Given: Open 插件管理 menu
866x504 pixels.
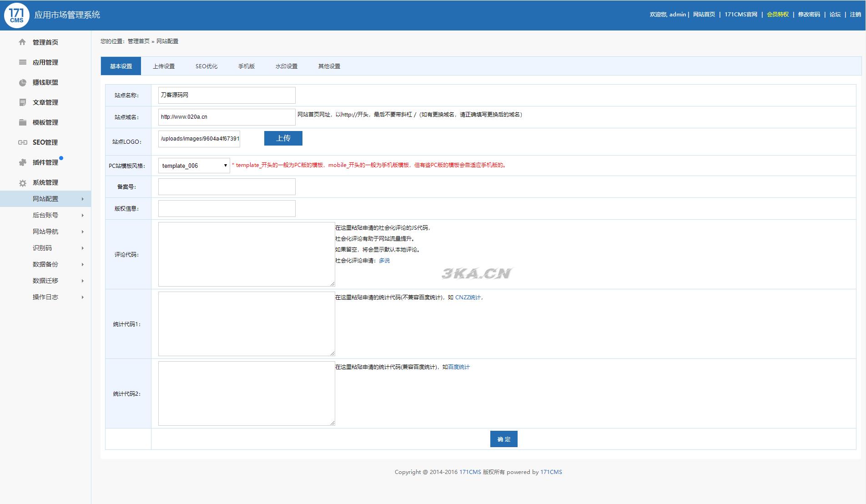Looking at the screenshot, I should click(x=45, y=162).
